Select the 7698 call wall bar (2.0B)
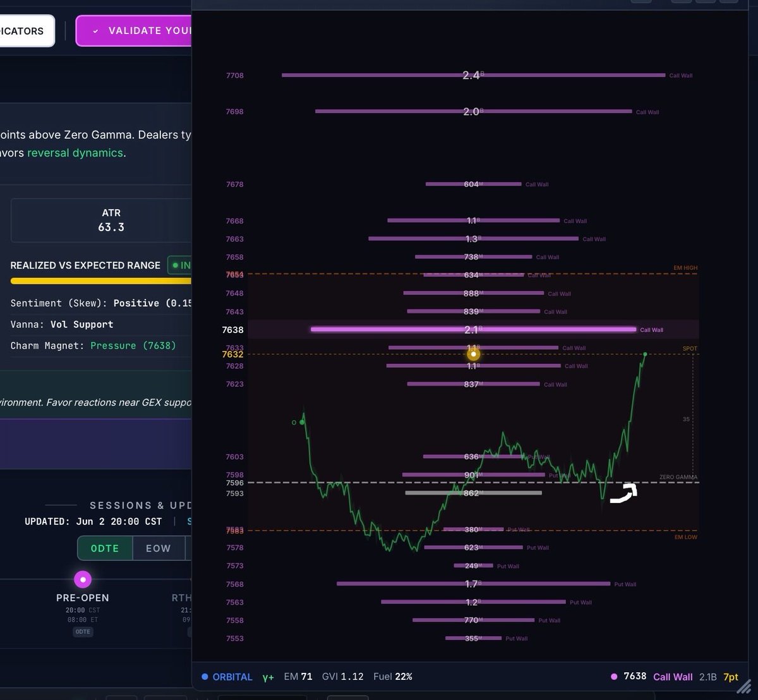This screenshot has height=700, width=758. click(x=473, y=111)
